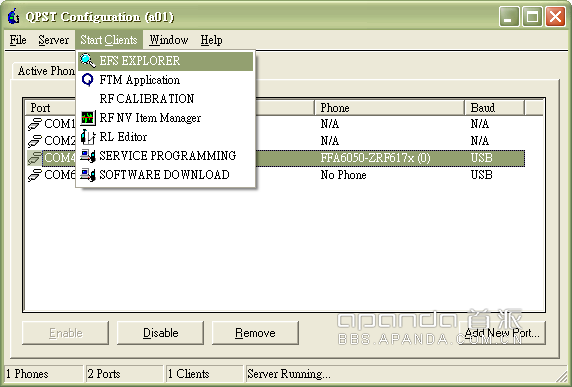Open the Help menu
Viewport: 572px width, 387px height.
pyautogui.click(x=211, y=40)
